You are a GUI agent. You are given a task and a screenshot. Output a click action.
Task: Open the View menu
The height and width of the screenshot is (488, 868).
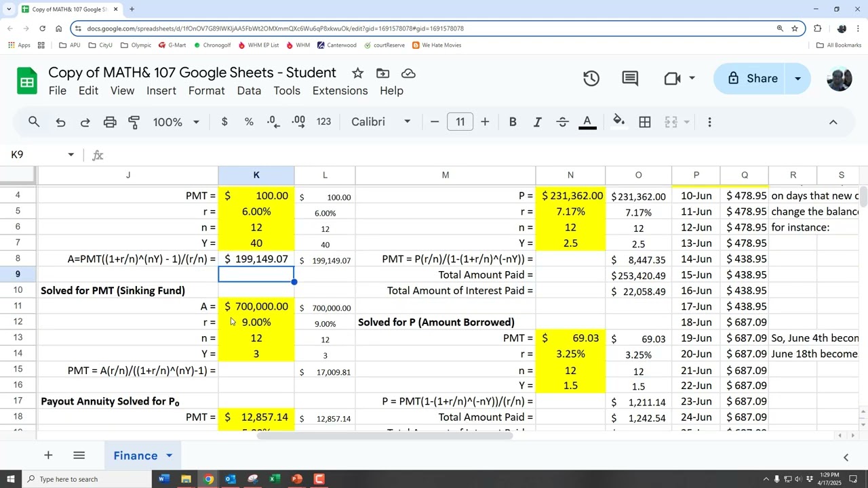(x=122, y=91)
